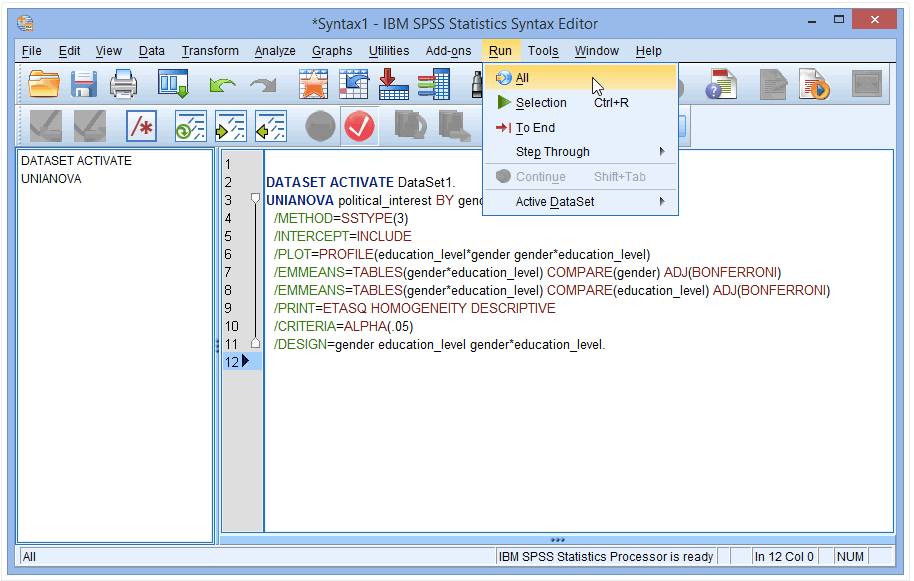914x581 pixels.
Task: Collapse the UNIANOVA command block at line 3
Action: (255, 199)
